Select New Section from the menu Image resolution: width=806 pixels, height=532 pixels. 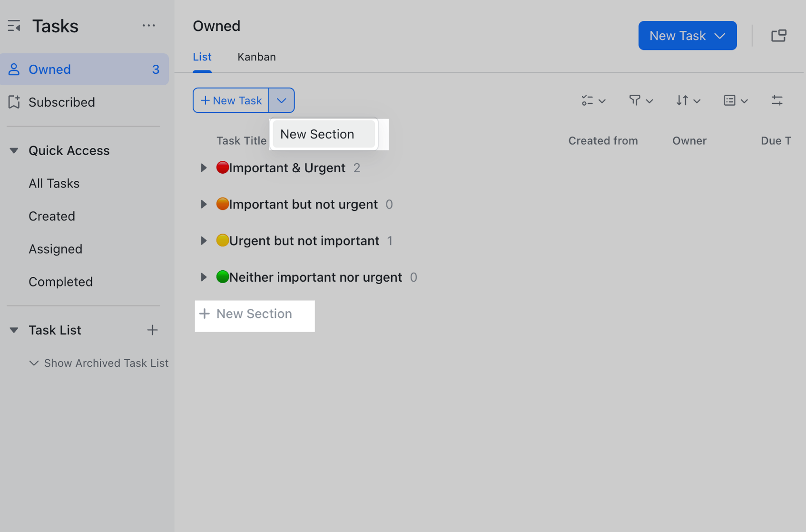click(x=317, y=134)
